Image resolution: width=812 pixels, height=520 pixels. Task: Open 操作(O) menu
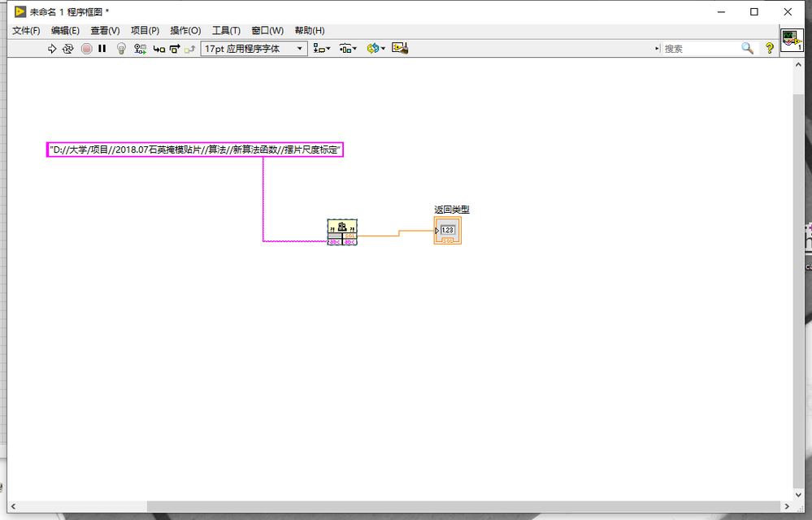[185, 31]
